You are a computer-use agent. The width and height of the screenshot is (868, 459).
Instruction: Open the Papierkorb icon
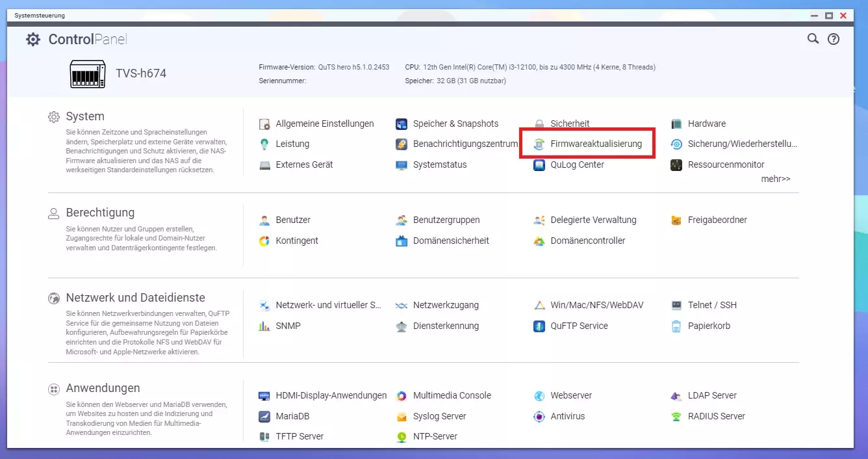click(676, 326)
